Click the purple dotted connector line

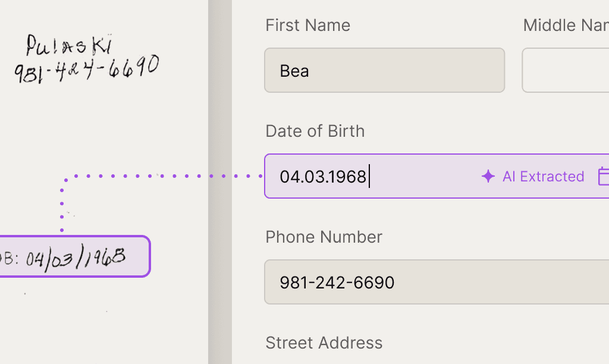pos(161,176)
